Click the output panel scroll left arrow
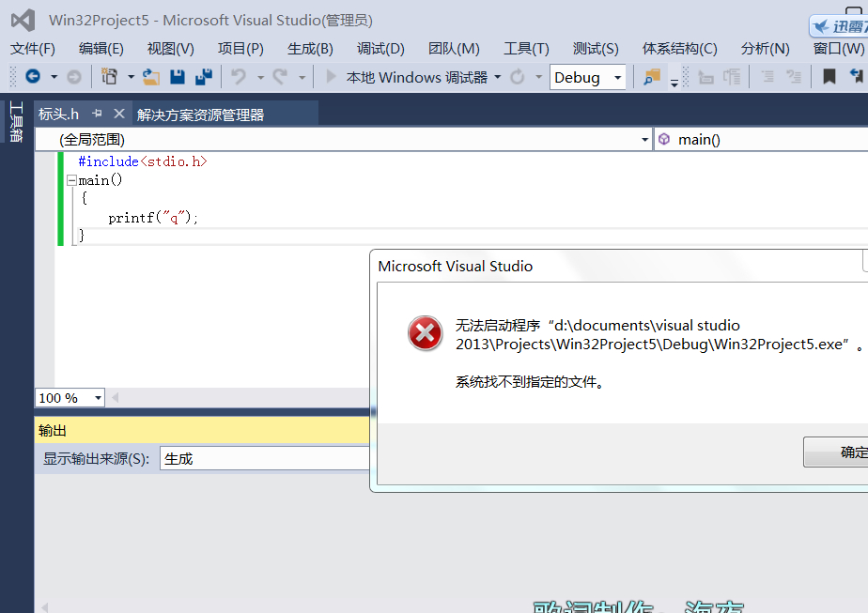The height and width of the screenshot is (613, 868). 45,607
